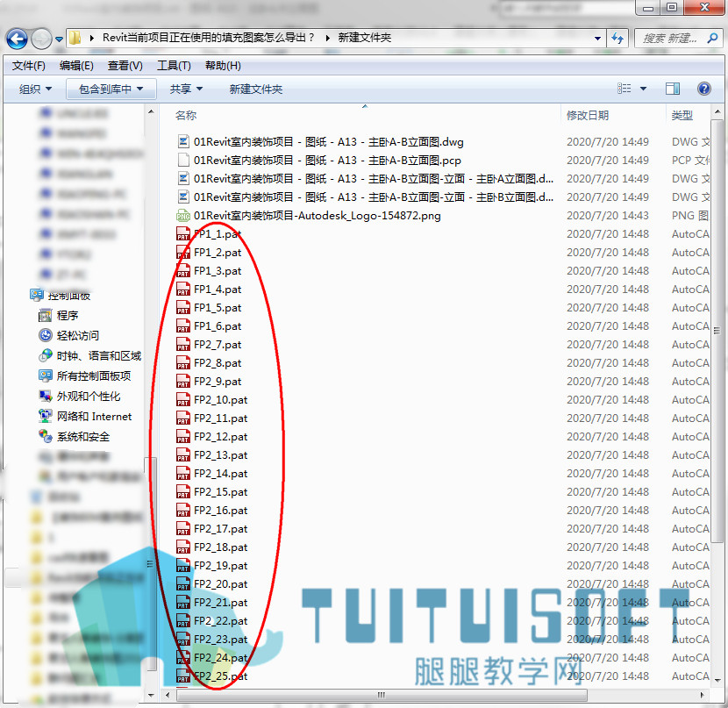Select 所有控制面板项 in the sidebar
This screenshot has width=728, height=708.
tap(94, 375)
